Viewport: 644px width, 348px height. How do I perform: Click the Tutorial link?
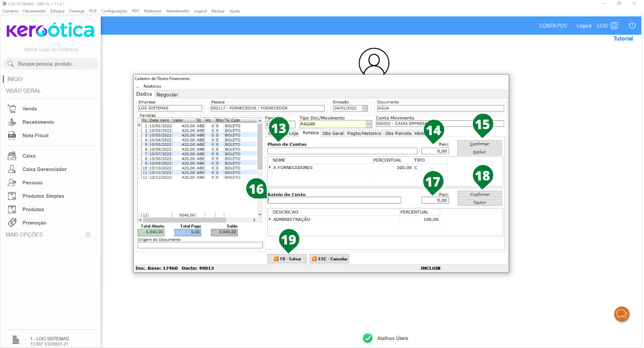623,39
